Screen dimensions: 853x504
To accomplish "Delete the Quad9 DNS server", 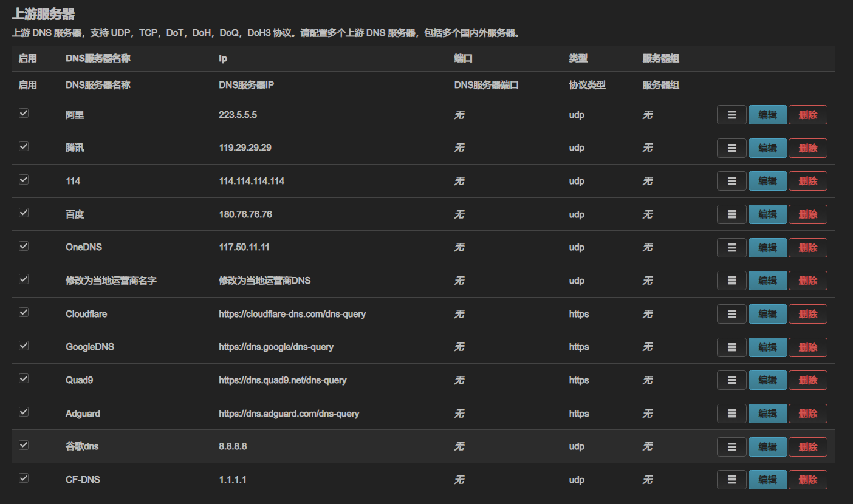I will pos(807,380).
